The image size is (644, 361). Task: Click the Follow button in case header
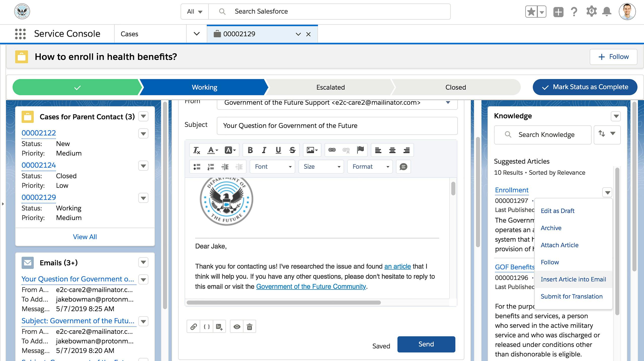click(x=613, y=57)
